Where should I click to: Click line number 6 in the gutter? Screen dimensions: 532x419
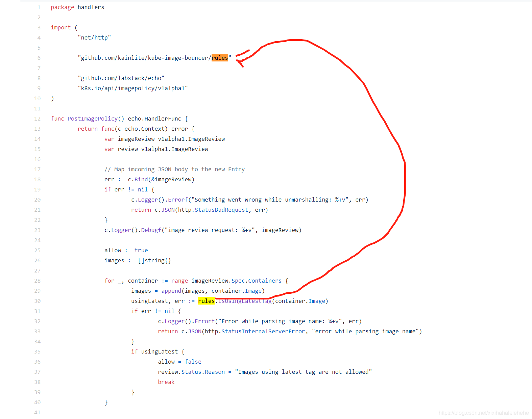click(39, 58)
